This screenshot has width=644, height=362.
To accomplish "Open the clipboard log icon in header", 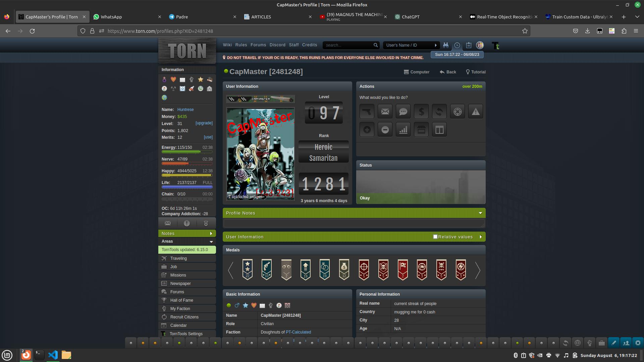I will [469, 45].
